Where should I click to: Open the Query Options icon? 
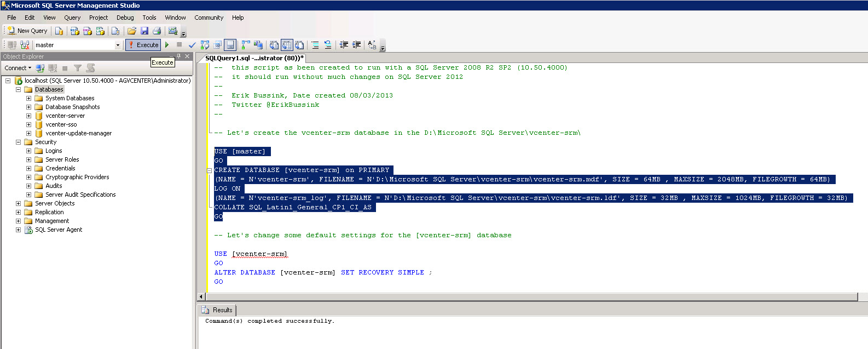tap(217, 45)
